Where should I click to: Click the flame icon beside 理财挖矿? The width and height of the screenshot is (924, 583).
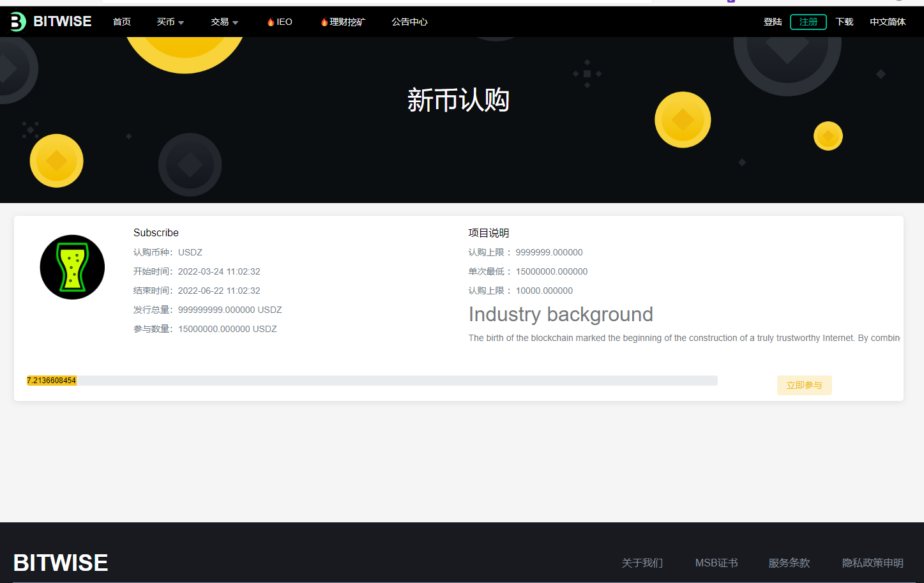click(324, 22)
